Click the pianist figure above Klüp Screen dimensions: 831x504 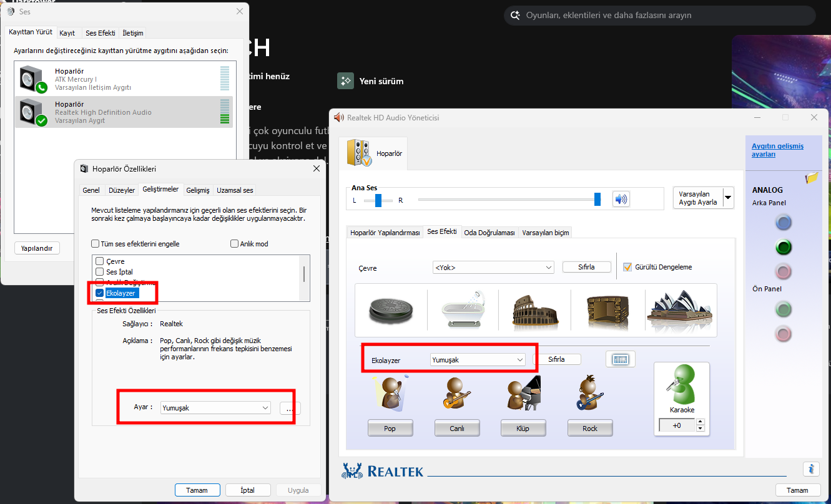pyautogui.click(x=523, y=393)
